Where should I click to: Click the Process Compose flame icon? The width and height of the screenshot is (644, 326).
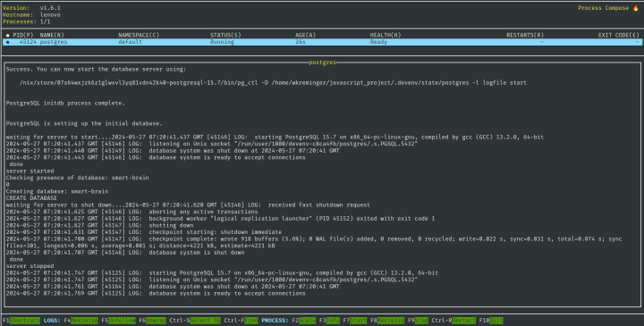pyautogui.click(x=636, y=8)
